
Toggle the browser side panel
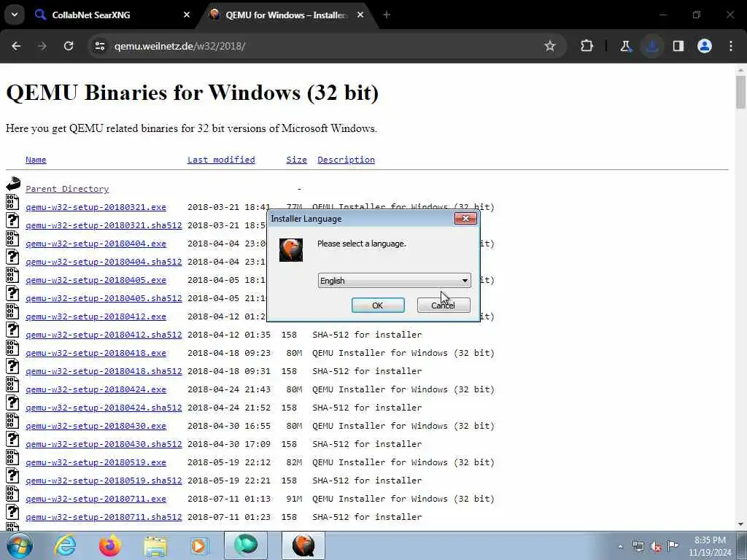[x=678, y=46]
